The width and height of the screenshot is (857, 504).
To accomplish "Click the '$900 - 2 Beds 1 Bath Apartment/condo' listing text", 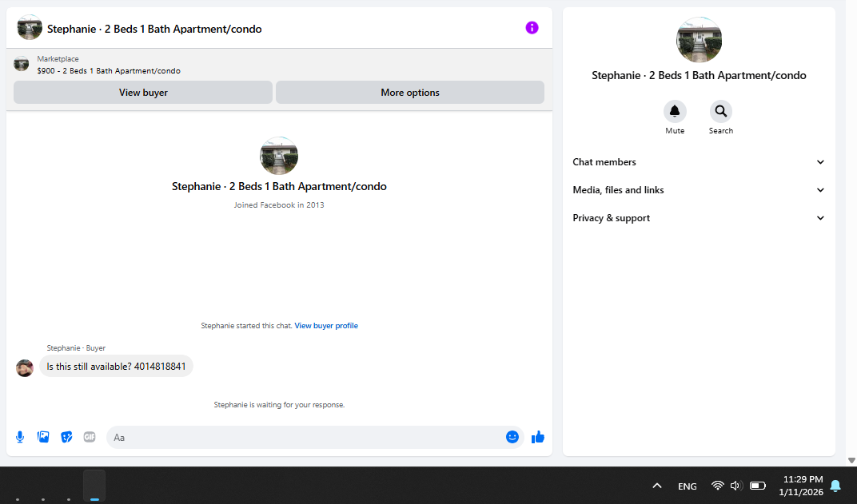I will click(109, 71).
